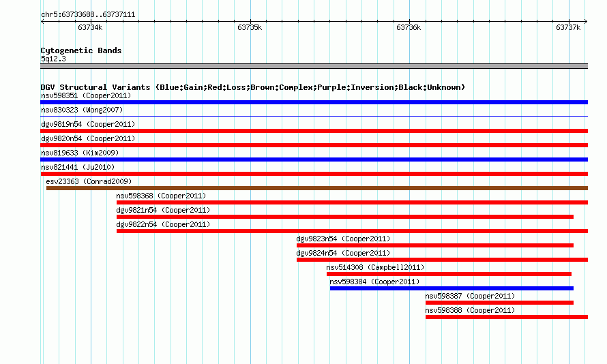Open nsv598387 (Cooper2011) variant label
The height and width of the screenshot is (364, 607).
470,296
